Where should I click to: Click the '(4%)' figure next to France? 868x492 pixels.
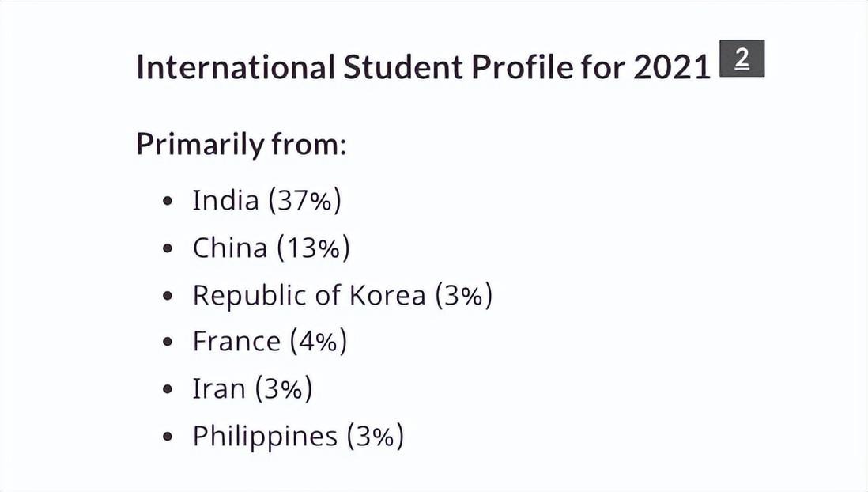coord(319,341)
